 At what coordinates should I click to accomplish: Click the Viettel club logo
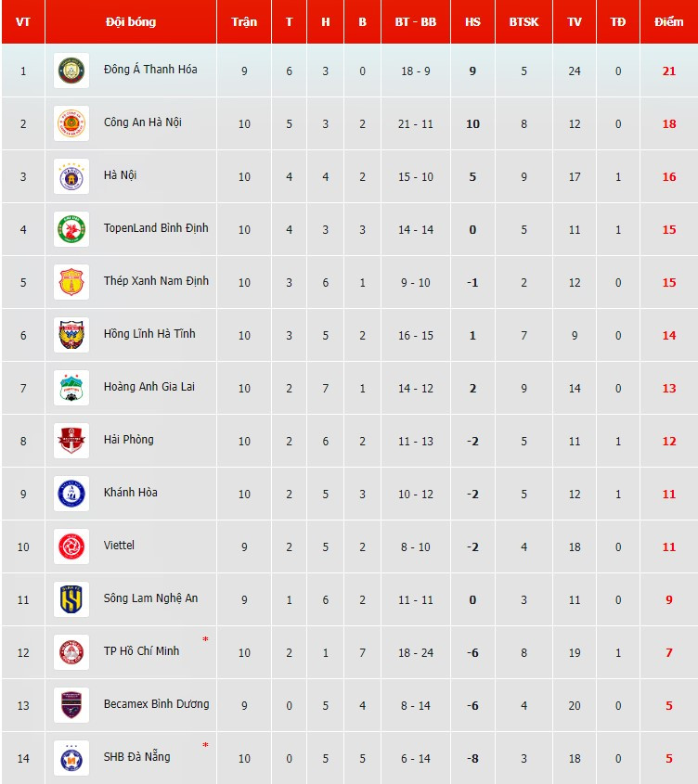(71, 546)
